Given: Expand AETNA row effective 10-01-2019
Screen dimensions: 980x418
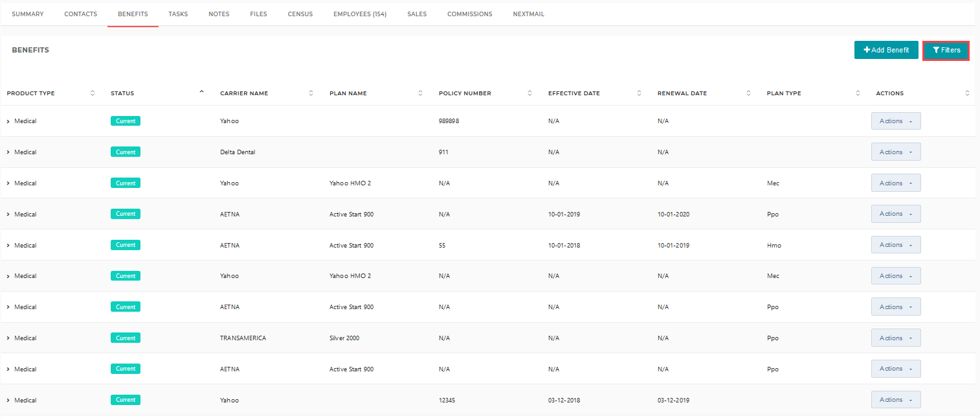Looking at the screenshot, I should pos(8,215).
